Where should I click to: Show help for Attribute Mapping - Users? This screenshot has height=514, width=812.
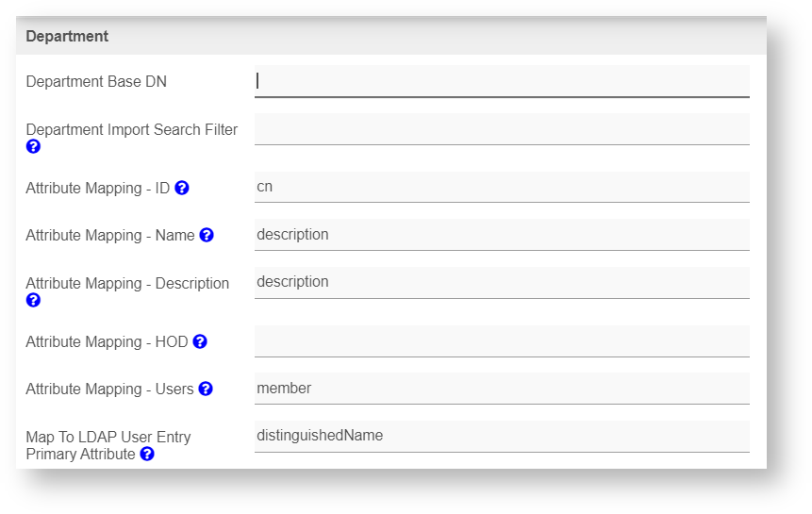tap(206, 389)
